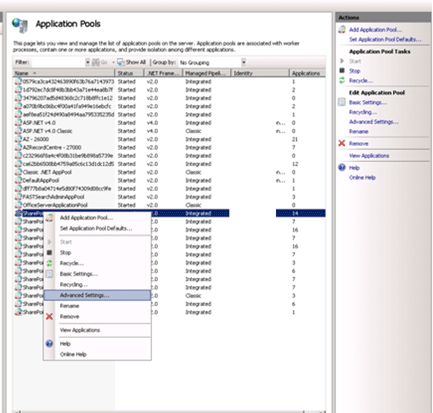Click Stop link in Actions pane

pos(354,71)
